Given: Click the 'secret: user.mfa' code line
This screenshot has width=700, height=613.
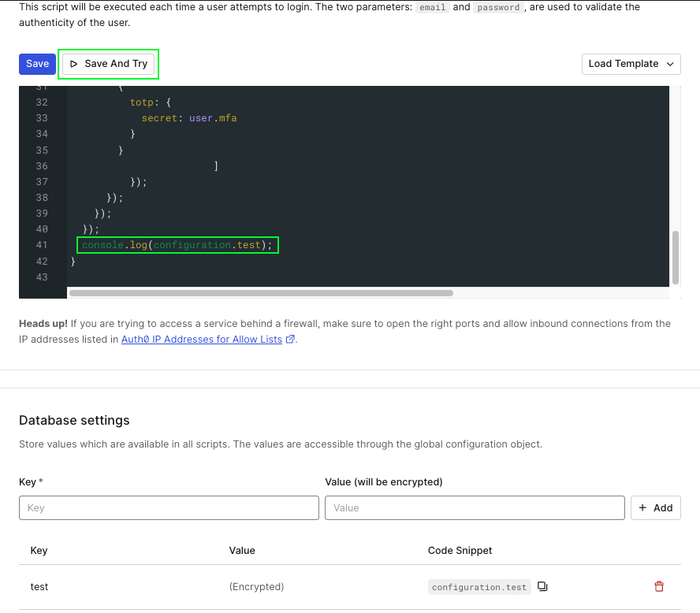Looking at the screenshot, I should (x=189, y=118).
